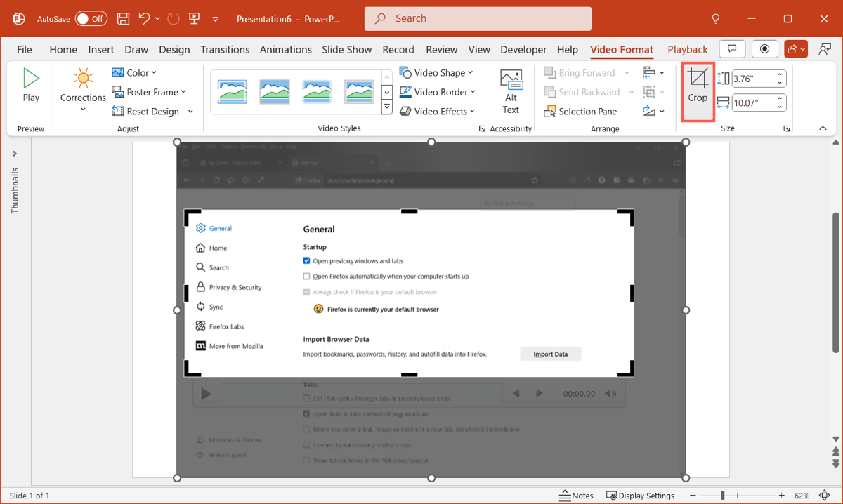The image size is (843, 504).
Task: Check 'Open Firefox automatically when your computer starts up'
Action: pos(306,277)
